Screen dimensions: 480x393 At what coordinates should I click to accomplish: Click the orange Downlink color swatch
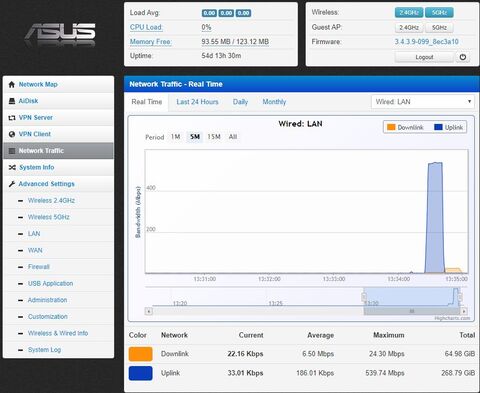point(141,354)
